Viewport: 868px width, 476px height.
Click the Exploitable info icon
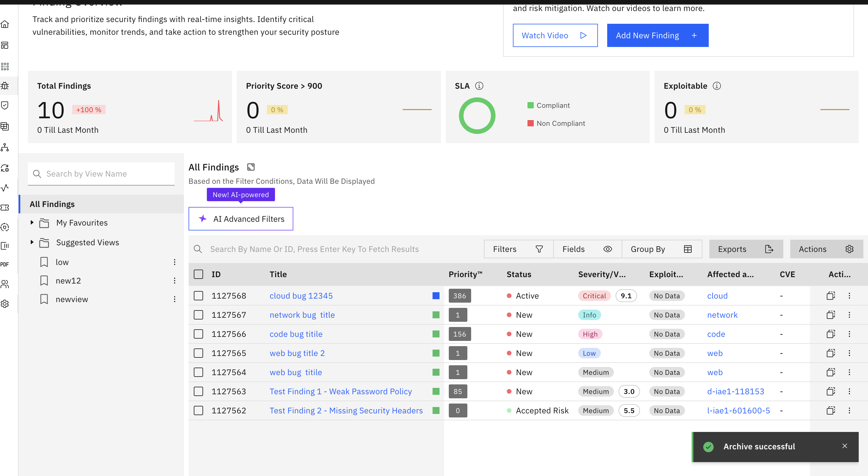click(x=717, y=86)
